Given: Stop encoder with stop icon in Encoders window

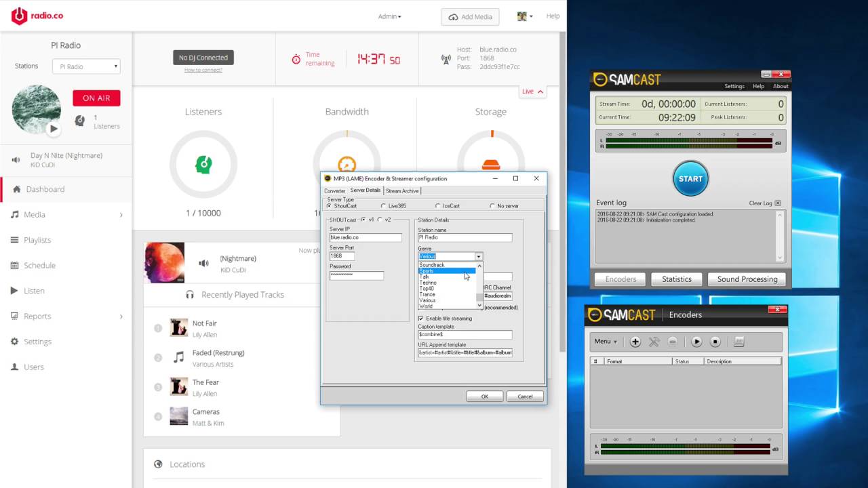Looking at the screenshot, I should click(x=715, y=342).
